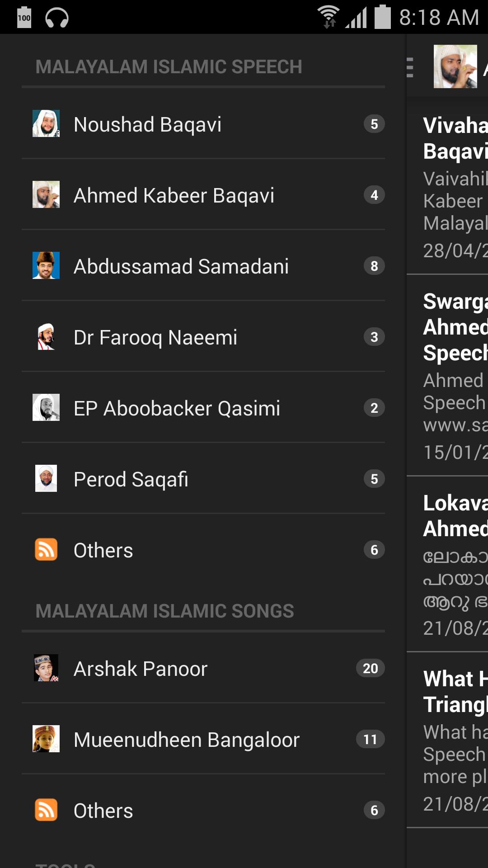Tap the Noushad Baqavi avatar icon
This screenshot has height=868, width=488.
click(x=46, y=124)
